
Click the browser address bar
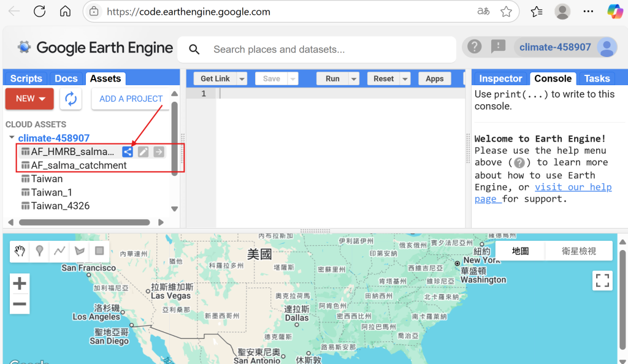click(288, 12)
